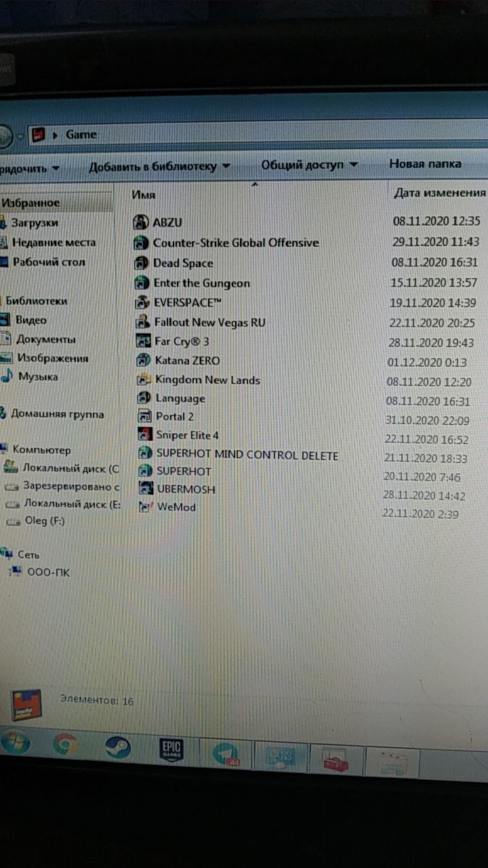Open the Видео library

pyautogui.click(x=31, y=320)
